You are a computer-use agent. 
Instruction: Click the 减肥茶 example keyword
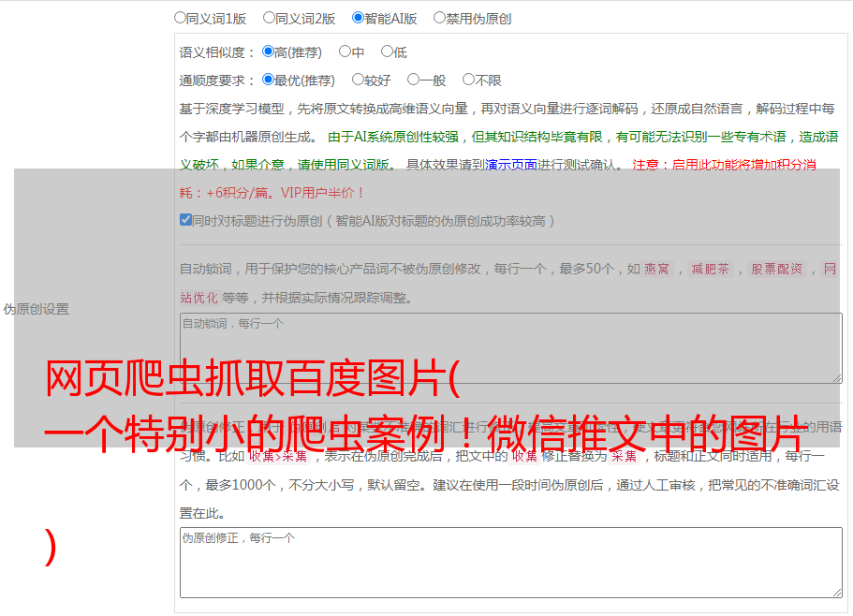coord(711,269)
